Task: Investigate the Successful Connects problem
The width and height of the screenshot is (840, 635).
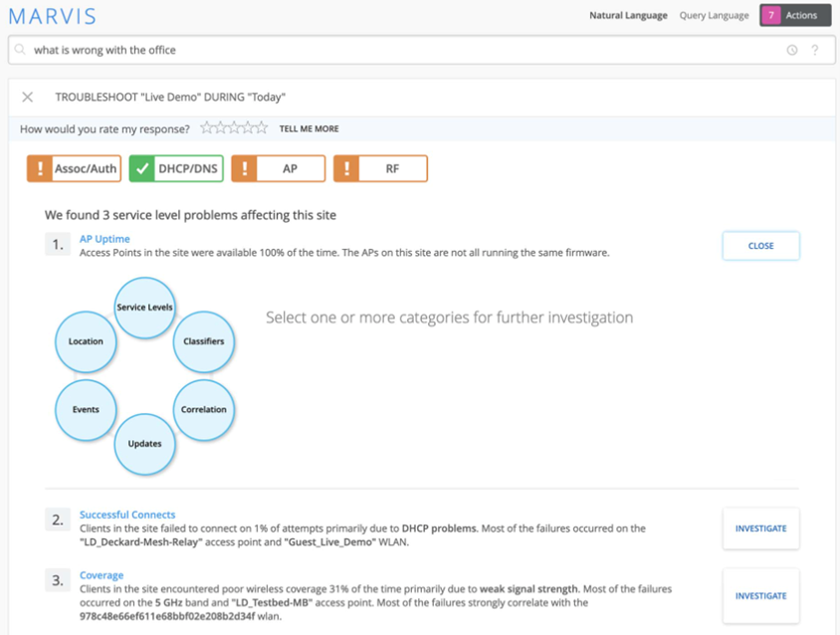Action: [760, 529]
